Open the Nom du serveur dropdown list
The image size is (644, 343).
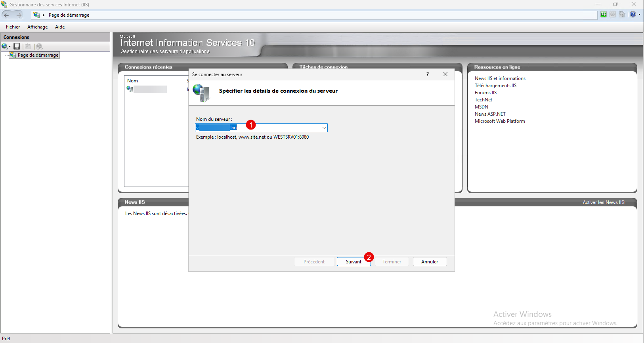click(324, 128)
